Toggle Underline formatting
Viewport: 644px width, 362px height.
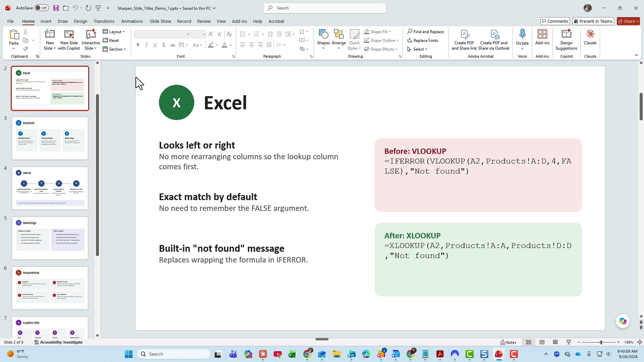point(155,45)
